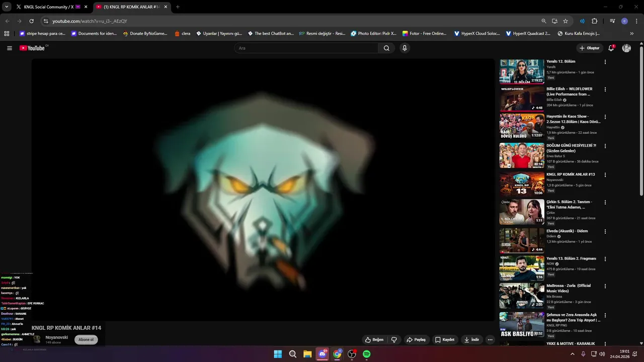Click the browser address bar URL

point(90,21)
